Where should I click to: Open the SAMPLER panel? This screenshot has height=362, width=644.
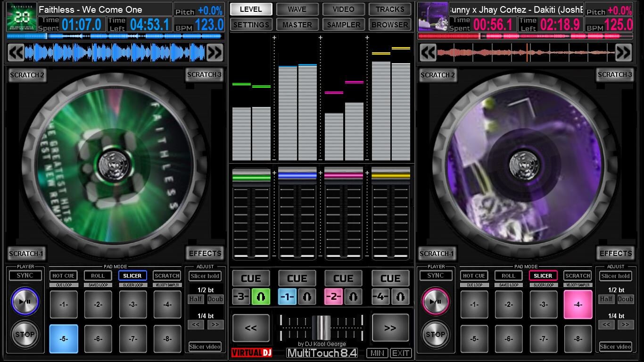coord(343,25)
